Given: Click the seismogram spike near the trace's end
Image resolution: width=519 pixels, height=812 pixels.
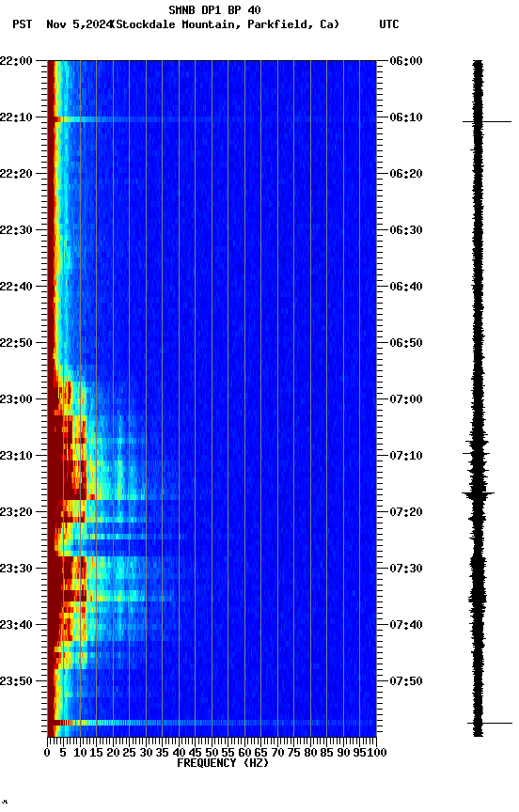Looking at the screenshot, I should (490, 723).
